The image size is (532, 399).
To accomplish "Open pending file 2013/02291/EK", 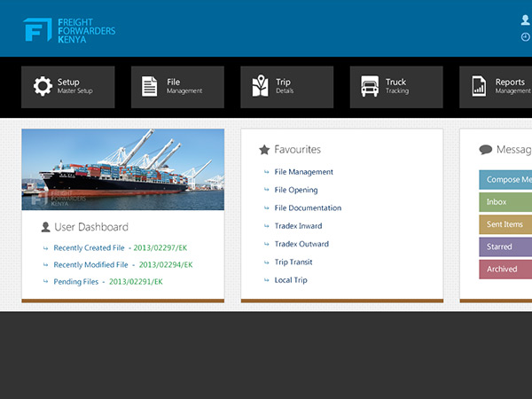I will click(x=136, y=281).
